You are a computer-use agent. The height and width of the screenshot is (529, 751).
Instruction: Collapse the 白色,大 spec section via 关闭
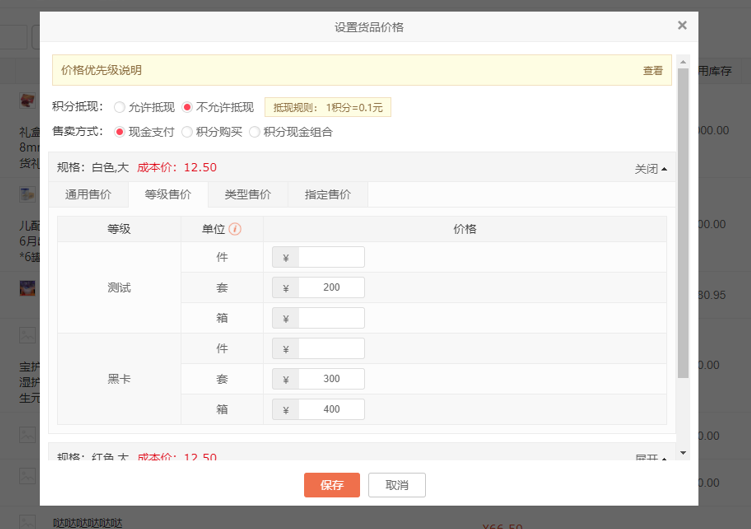click(650, 169)
